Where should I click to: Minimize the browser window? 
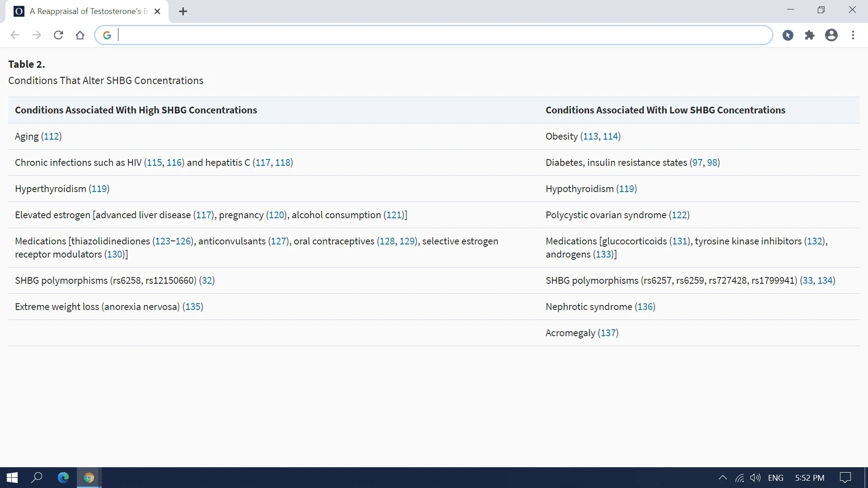click(791, 10)
